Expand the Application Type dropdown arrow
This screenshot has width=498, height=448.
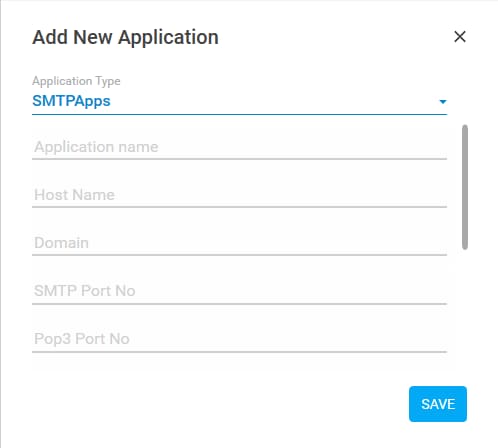(443, 102)
